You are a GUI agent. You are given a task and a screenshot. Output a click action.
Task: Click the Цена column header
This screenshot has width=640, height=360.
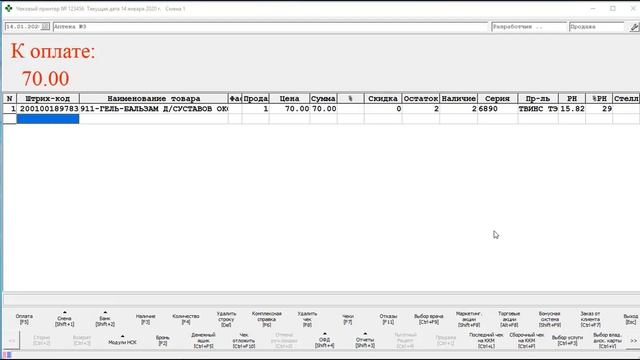(x=289, y=98)
